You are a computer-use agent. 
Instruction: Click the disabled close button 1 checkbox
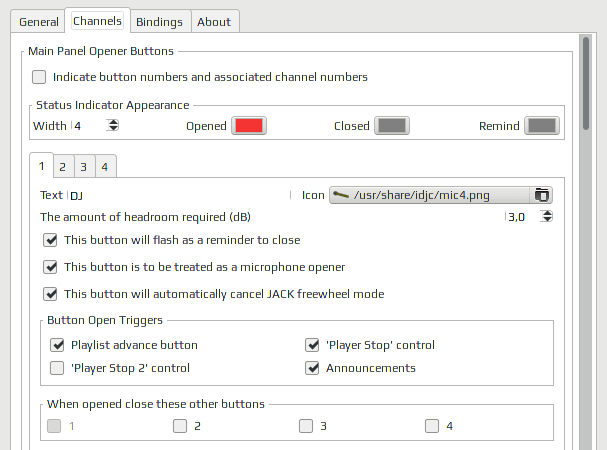54,426
